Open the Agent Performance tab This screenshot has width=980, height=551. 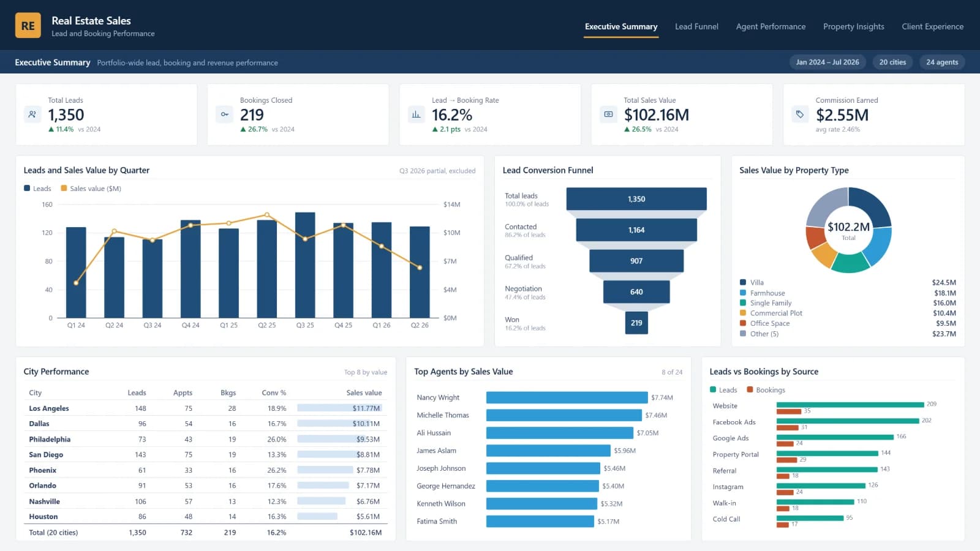pyautogui.click(x=771, y=27)
